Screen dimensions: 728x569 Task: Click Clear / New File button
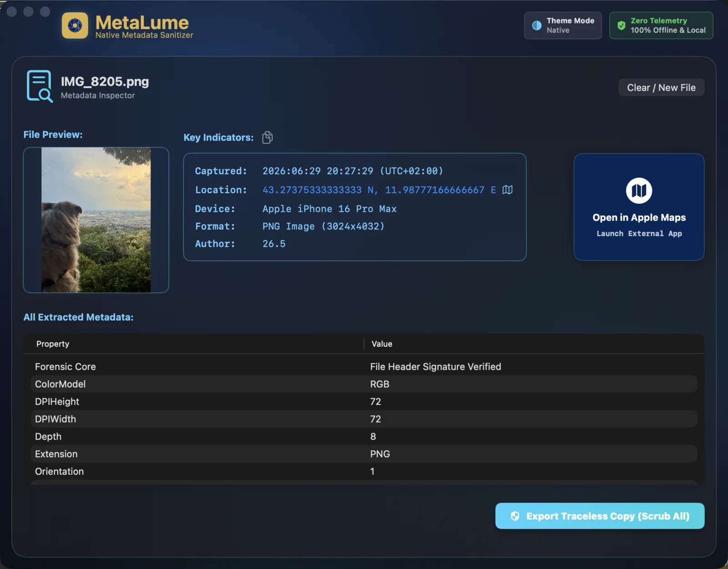pos(661,88)
